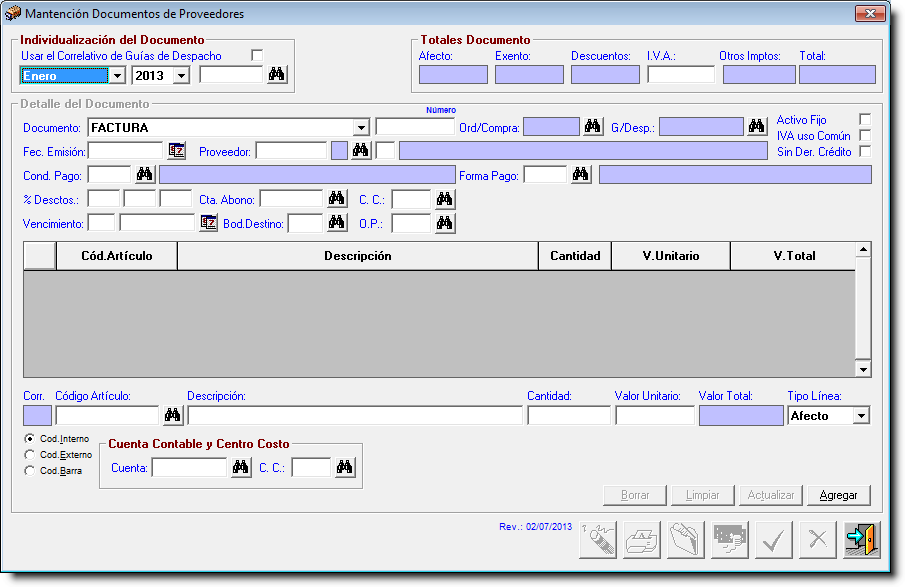Open the Ord/Compra search binoculars
Screen dimensions: 905x587
(x=593, y=126)
